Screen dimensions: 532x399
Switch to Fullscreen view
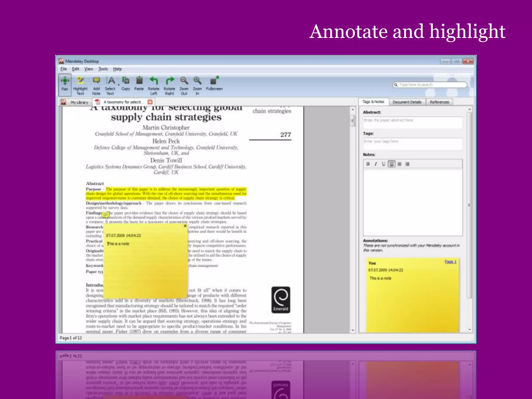point(214,83)
